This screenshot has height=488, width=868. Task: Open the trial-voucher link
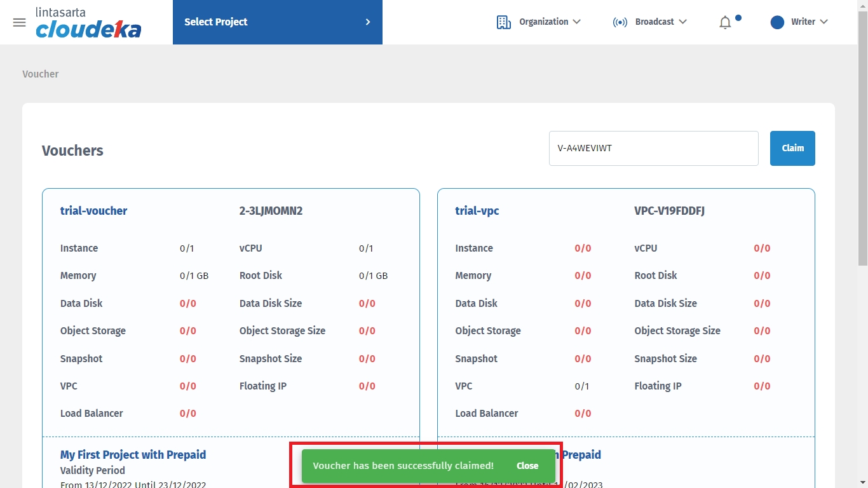(93, 211)
